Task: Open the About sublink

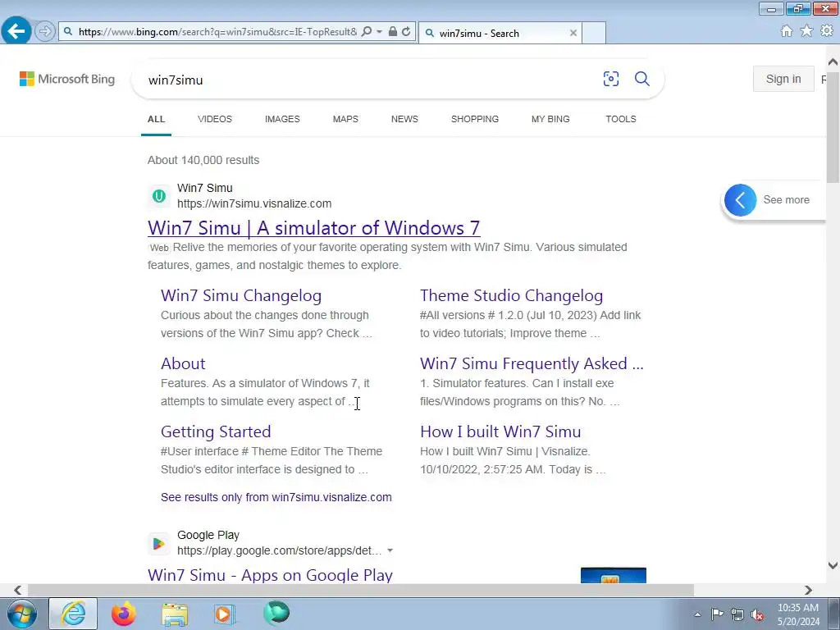Action: coord(183,363)
